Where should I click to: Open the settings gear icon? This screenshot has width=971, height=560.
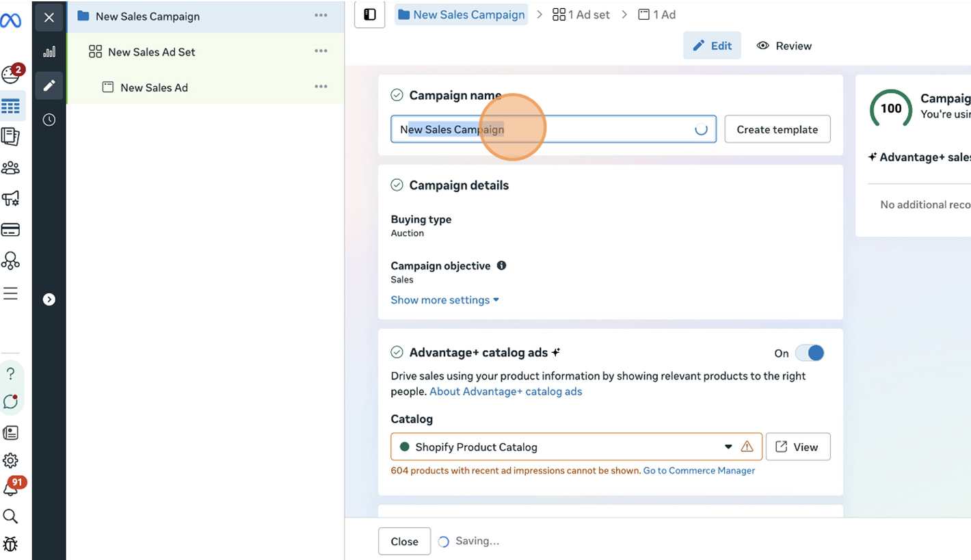[x=10, y=460]
